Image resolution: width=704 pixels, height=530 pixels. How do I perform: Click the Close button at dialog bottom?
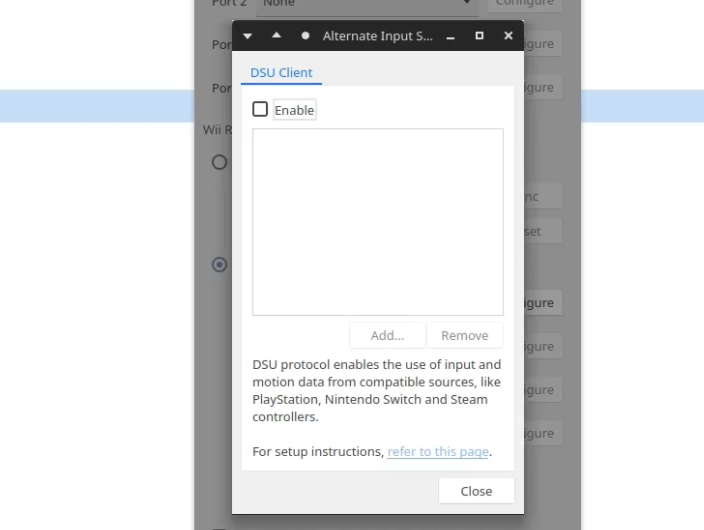point(476,491)
